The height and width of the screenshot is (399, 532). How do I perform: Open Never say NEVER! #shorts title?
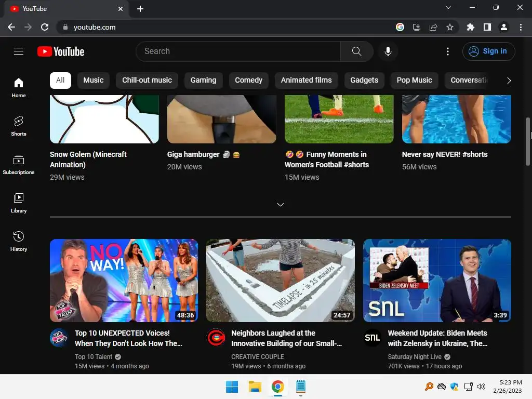[445, 154]
